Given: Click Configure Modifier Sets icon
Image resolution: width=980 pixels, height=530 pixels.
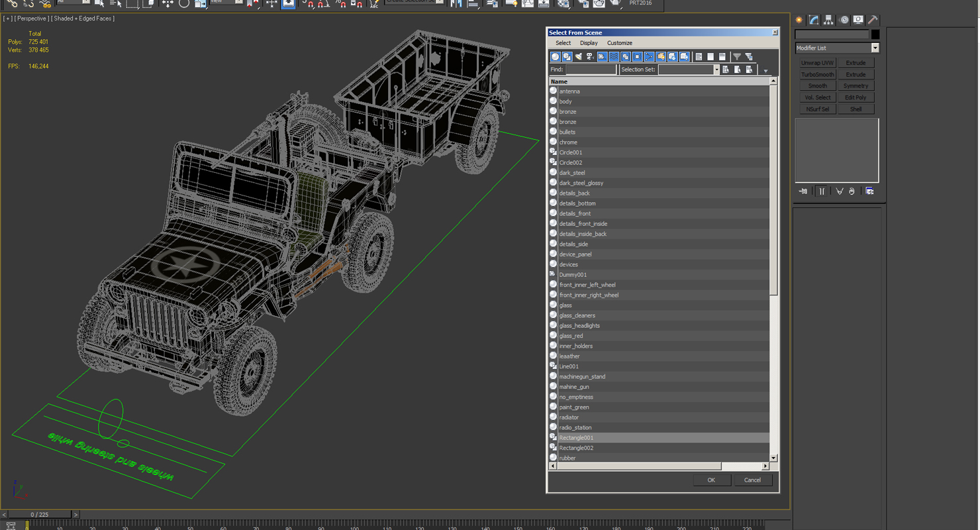Looking at the screenshot, I should [x=869, y=191].
